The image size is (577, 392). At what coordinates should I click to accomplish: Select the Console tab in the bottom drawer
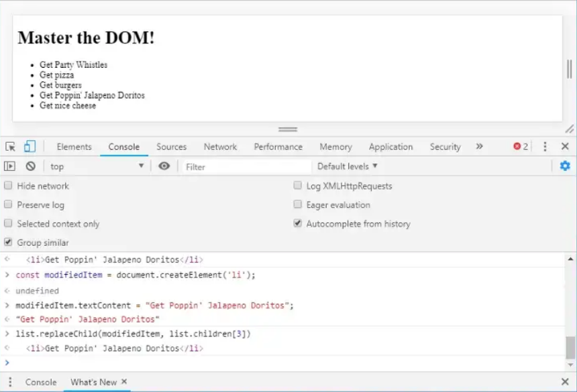pyautogui.click(x=41, y=382)
